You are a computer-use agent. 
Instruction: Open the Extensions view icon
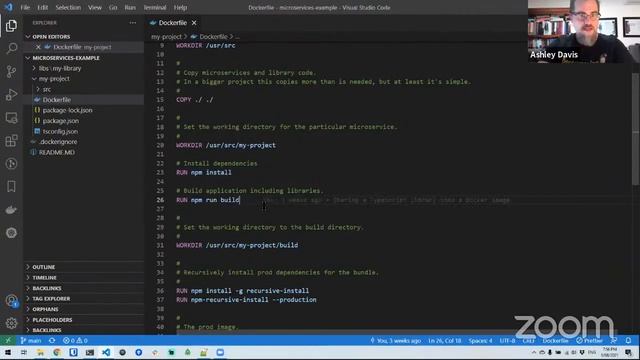coord(11,141)
